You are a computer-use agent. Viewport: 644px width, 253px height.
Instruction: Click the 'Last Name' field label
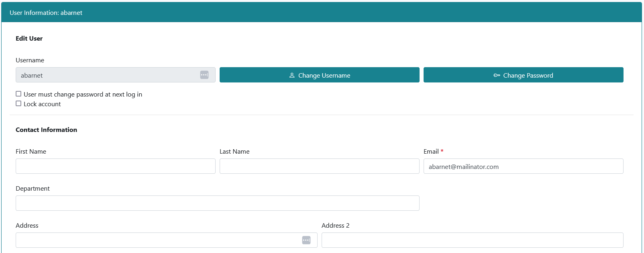(x=234, y=152)
